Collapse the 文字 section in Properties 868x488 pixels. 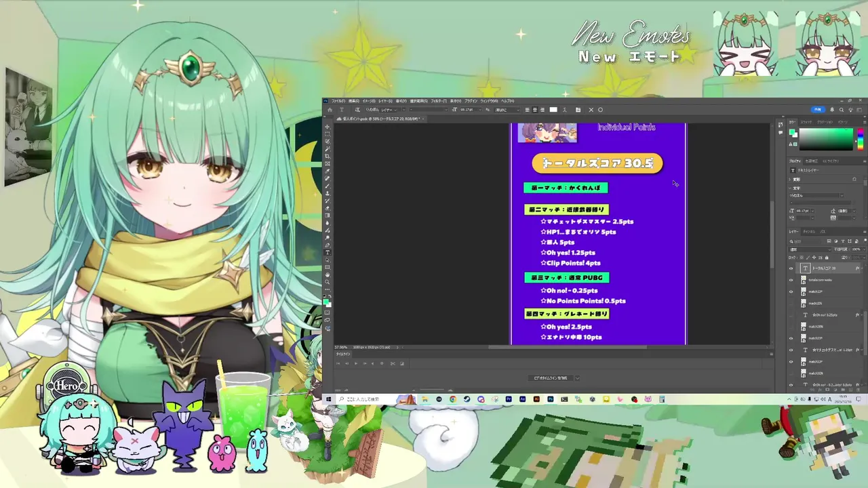tap(789, 188)
